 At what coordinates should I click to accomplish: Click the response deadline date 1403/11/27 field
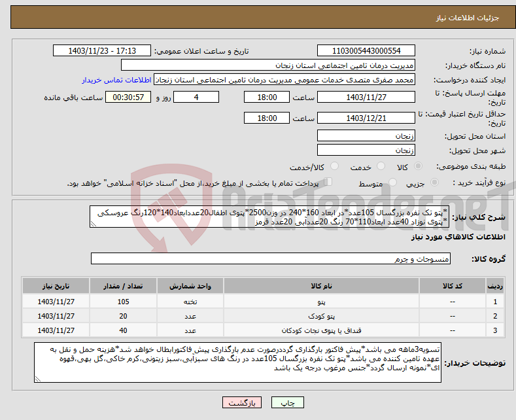[x=366, y=97]
